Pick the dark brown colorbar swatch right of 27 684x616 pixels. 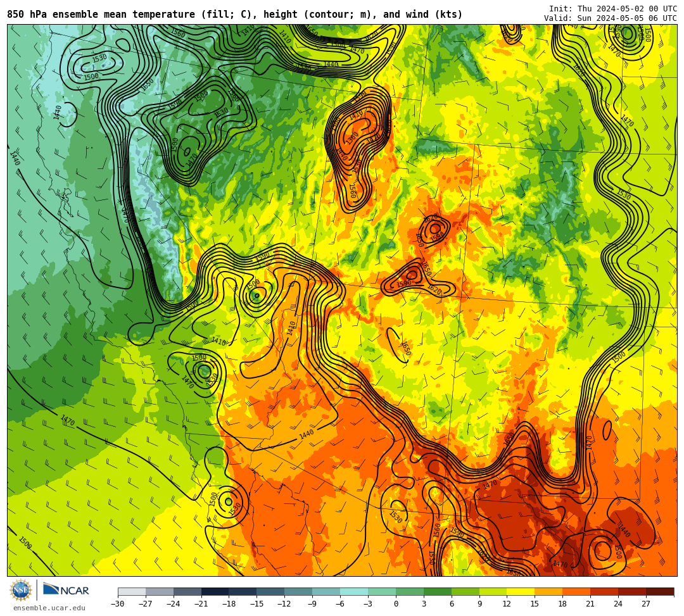[660, 591]
